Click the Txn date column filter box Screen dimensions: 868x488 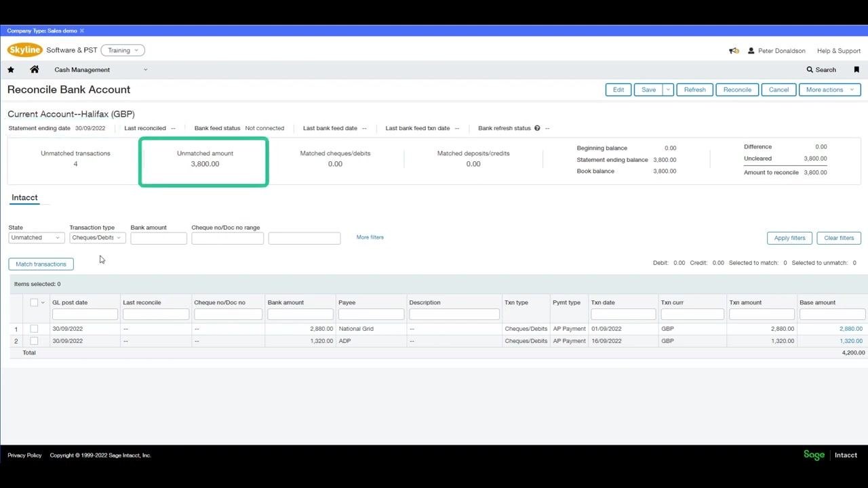point(623,314)
